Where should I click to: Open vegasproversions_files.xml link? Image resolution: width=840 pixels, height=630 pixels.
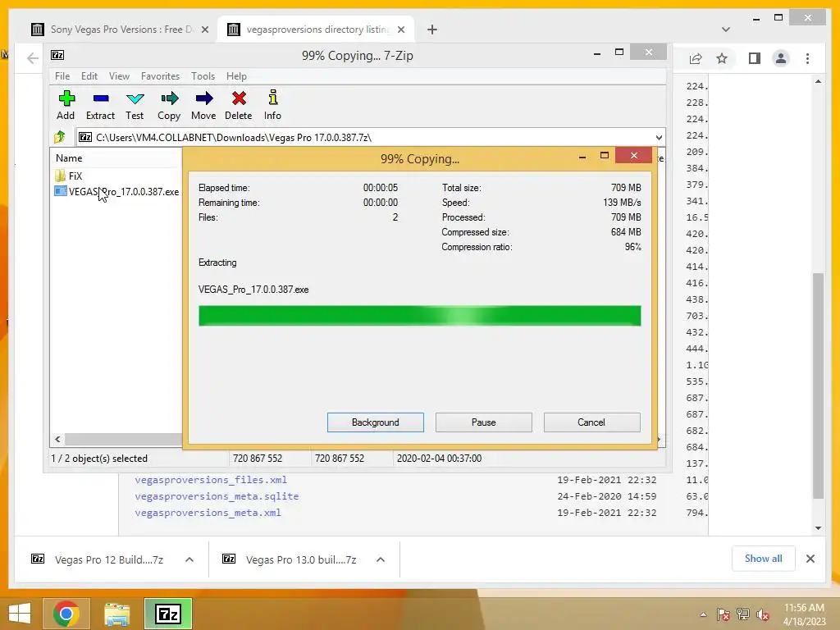[x=211, y=480]
